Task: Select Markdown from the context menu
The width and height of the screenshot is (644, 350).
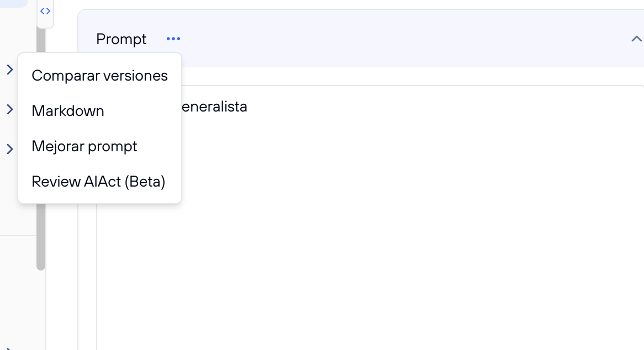Action: pos(68,111)
